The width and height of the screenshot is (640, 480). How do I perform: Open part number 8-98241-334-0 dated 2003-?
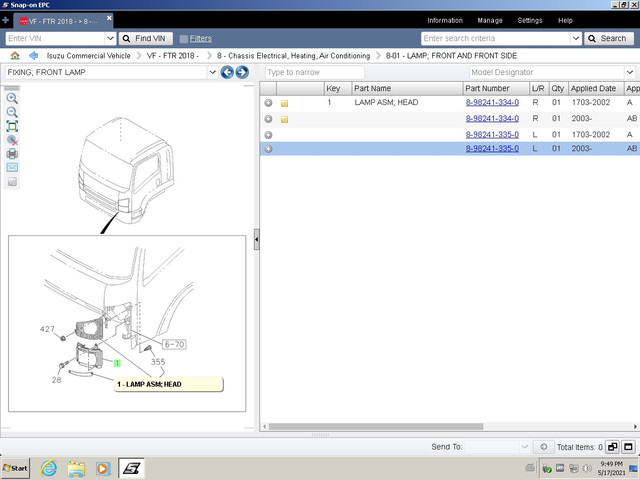pyautogui.click(x=492, y=118)
